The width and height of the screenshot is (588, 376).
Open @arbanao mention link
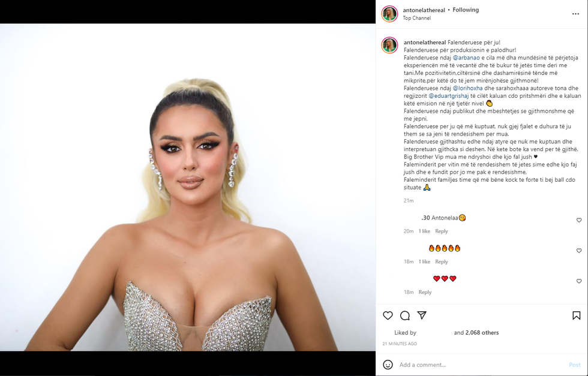[x=466, y=58]
